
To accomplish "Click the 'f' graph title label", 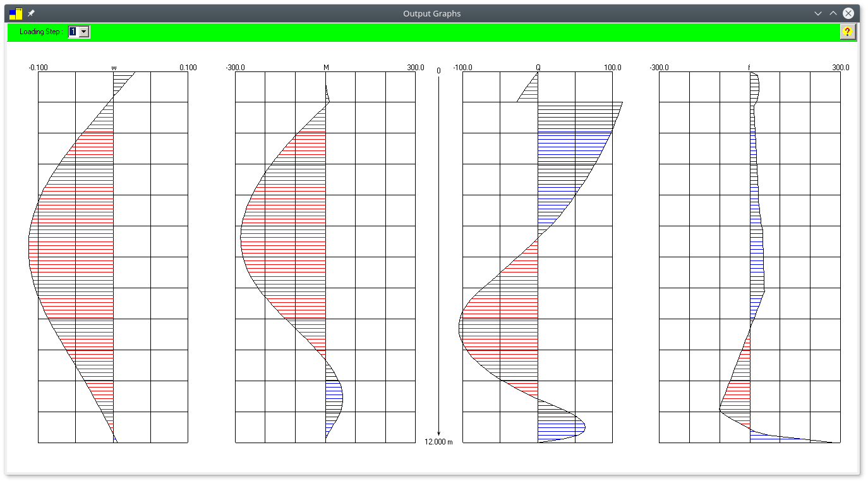I will (x=750, y=68).
